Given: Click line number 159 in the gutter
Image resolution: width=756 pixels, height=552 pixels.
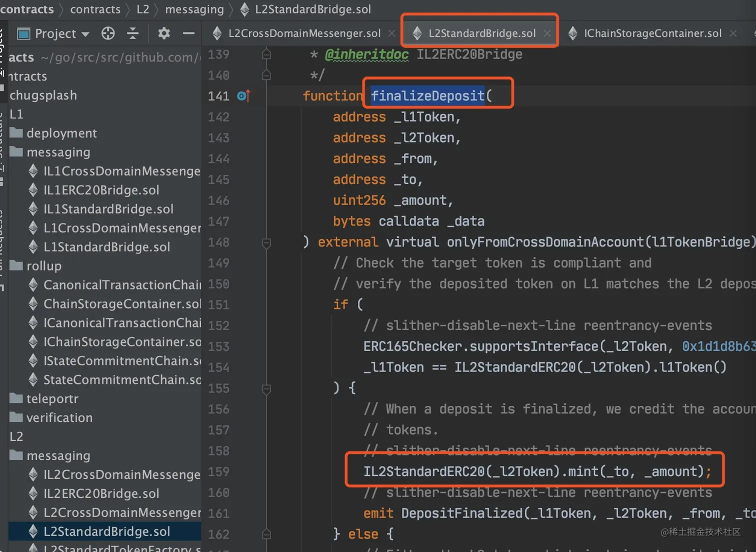Looking at the screenshot, I should 218,472.
